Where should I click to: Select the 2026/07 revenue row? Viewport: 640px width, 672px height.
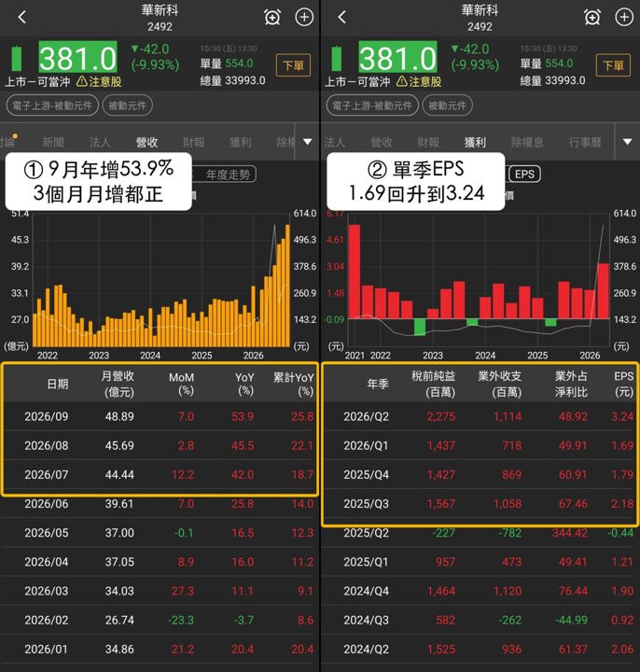pyautogui.click(x=160, y=475)
